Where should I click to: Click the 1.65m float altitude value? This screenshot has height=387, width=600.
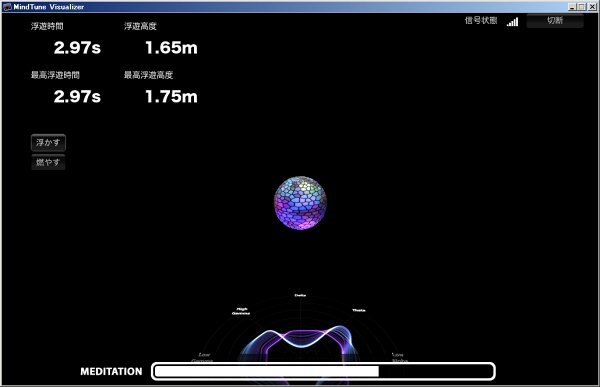point(171,48)
